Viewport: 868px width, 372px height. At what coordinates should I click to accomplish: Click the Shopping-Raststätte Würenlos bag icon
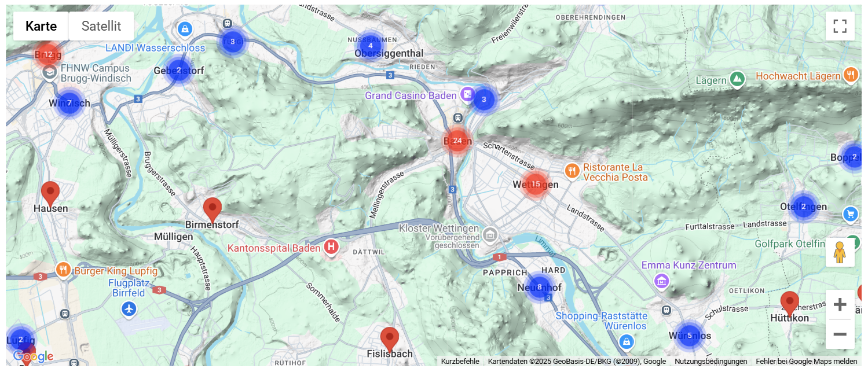625,342
